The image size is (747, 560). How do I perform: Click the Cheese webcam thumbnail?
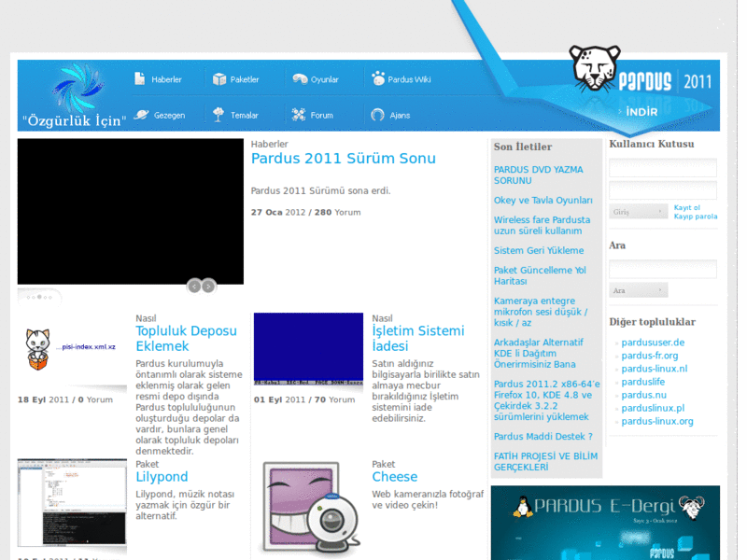pos(311,508)
